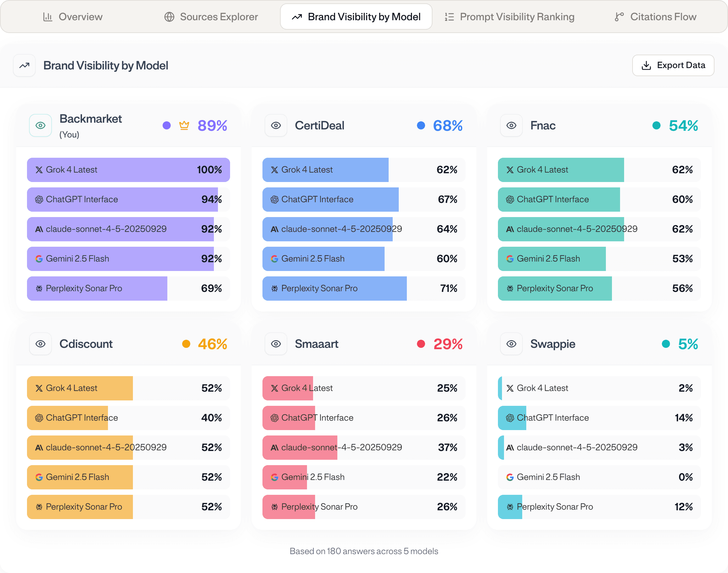Click OpenAI icon in Fnac ChatGPT row
728x573 pixels.
(510, 200)
